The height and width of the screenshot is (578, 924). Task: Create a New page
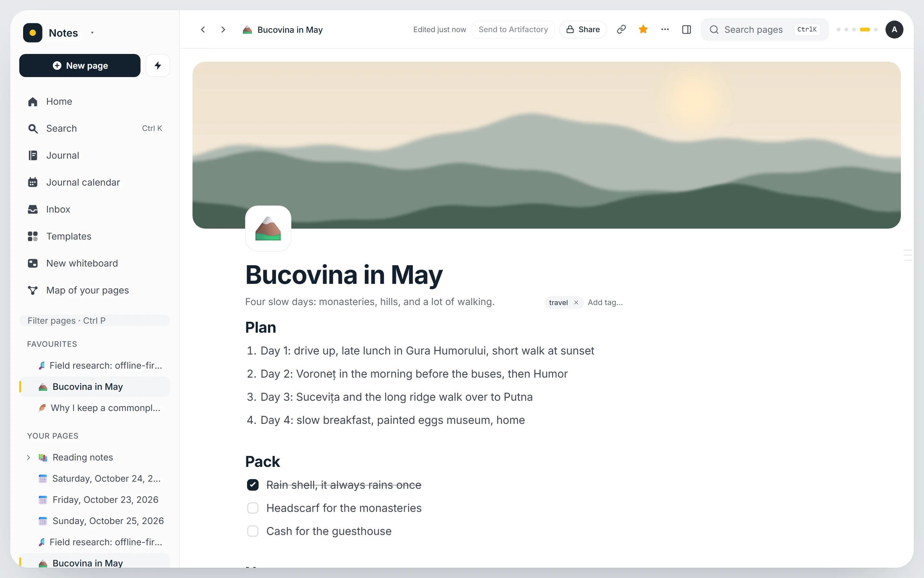click(80, 66)
